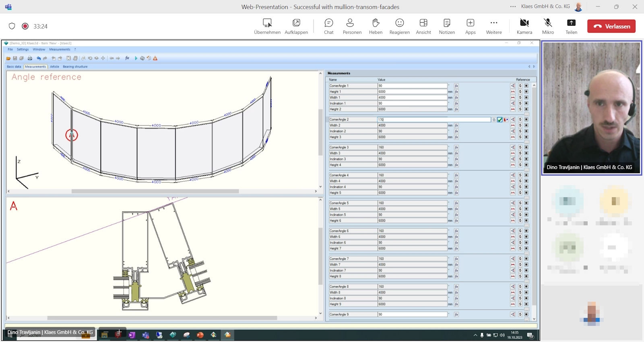Screen dimensions: 644x342
Task: Open the fx formula button for Height 1
Action: 456,92
